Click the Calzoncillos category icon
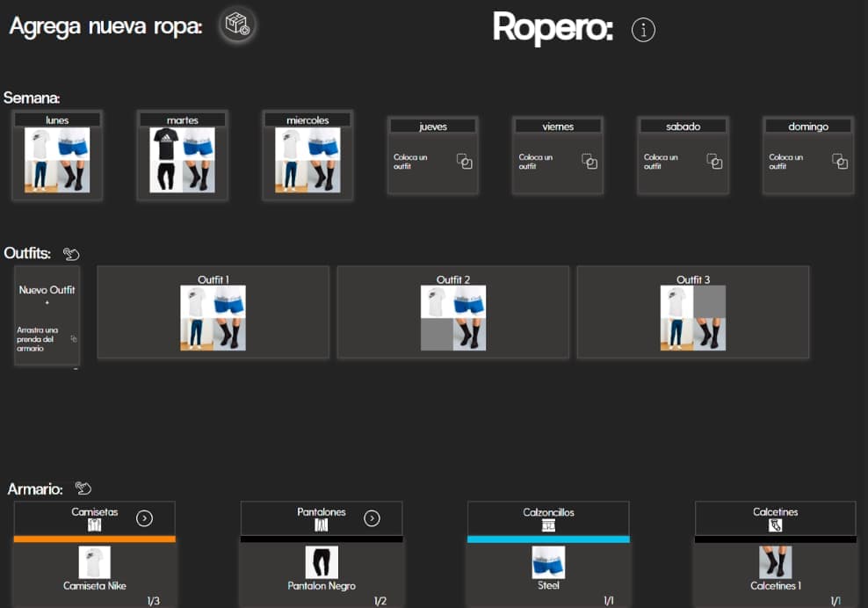868x608 pixels. (x=548, y=525)
